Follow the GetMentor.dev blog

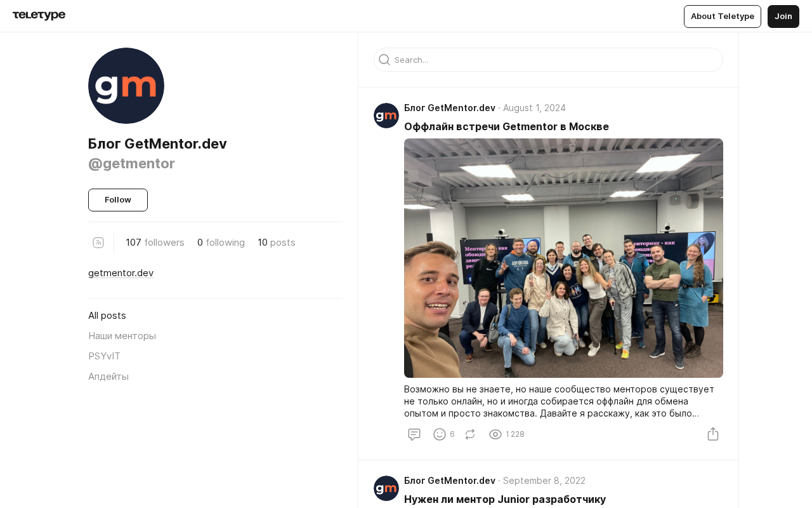(118, 200)
